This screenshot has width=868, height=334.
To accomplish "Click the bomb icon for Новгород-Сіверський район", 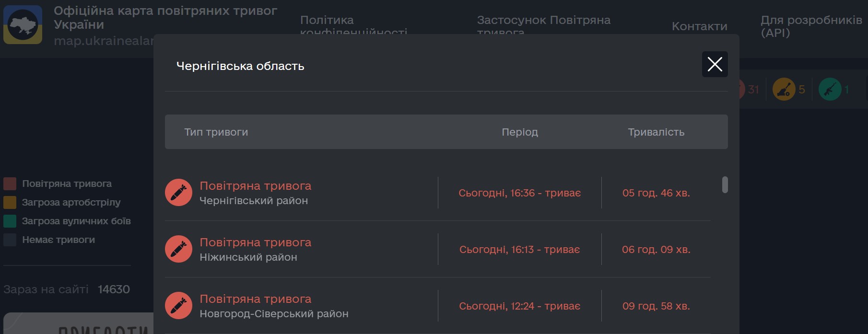I will 178,306.
